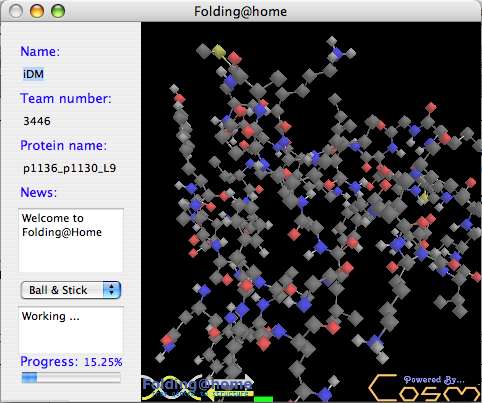Click the Name: label
This screenshot has width=482, height=403.
(40, 51)
